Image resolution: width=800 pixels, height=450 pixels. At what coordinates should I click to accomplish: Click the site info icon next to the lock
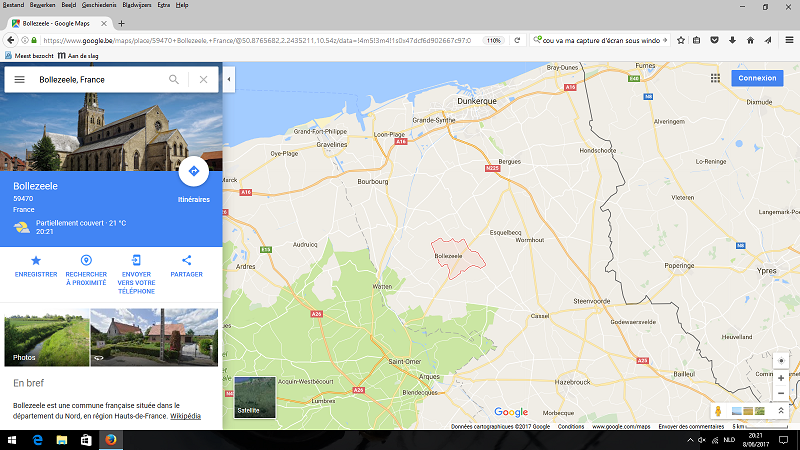[24, 40]
